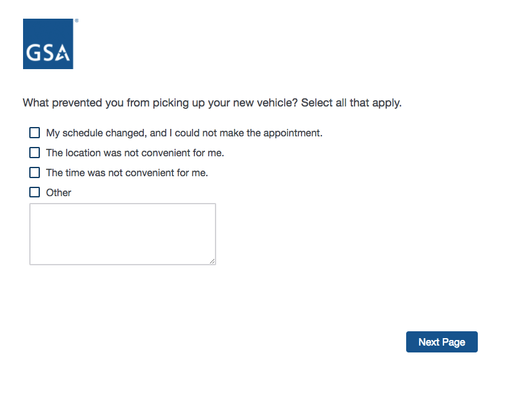Click the GSA logo

(48, 44)
